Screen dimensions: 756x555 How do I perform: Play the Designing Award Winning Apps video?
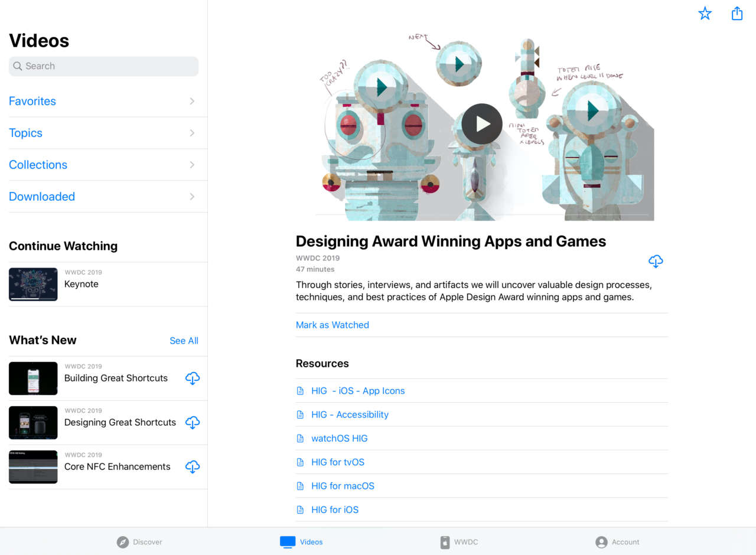coord(482,124)
